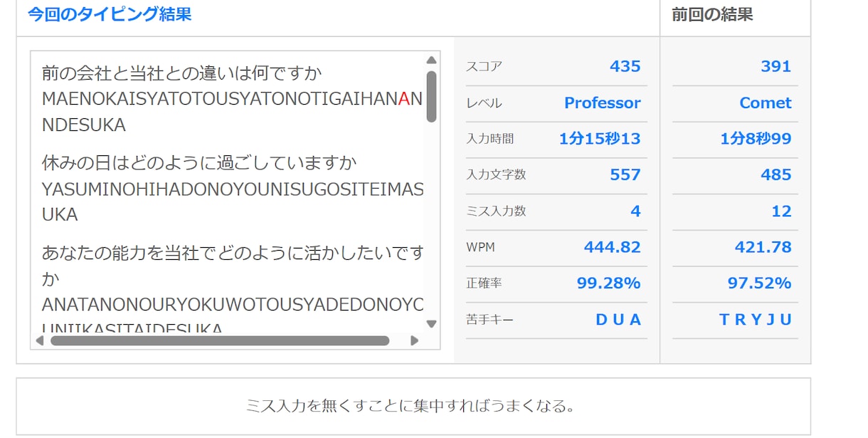Click the red mistyped letter A in the romaji
The height and width of the screenshot is (438, 868).
click(x=403, y=99)
